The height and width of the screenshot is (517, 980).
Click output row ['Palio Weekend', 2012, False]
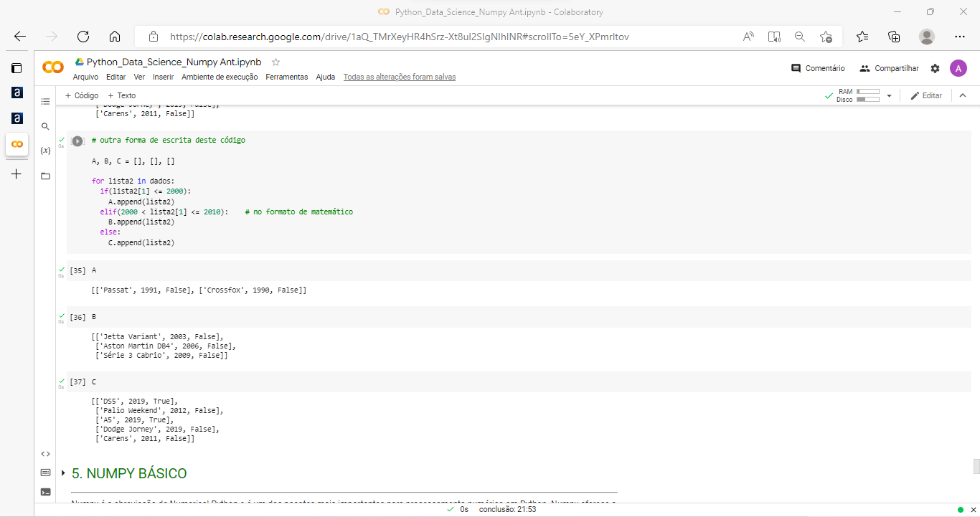pyautogui.click(x=159, y=411)
